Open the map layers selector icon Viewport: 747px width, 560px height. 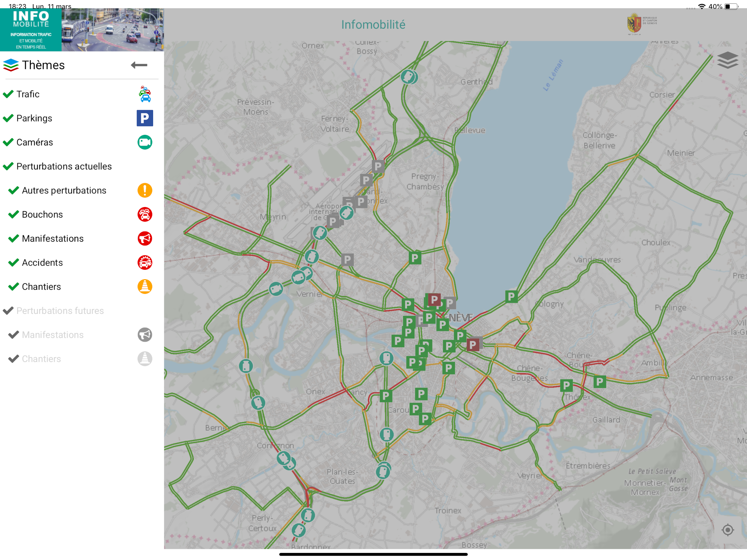tap(727, 60)
